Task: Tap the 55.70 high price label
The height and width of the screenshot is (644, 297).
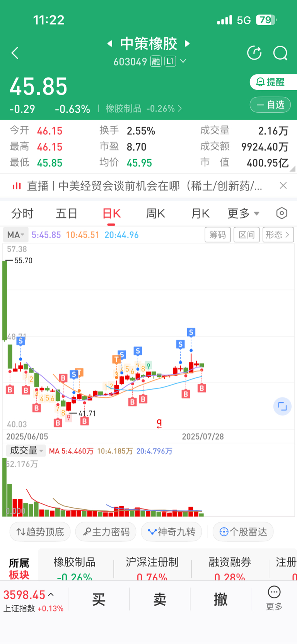Action: pos(23,261)
